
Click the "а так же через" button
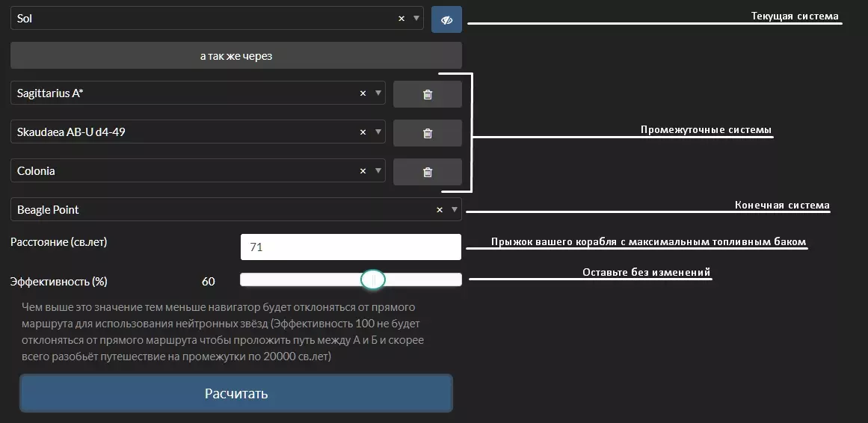(236, 56)
